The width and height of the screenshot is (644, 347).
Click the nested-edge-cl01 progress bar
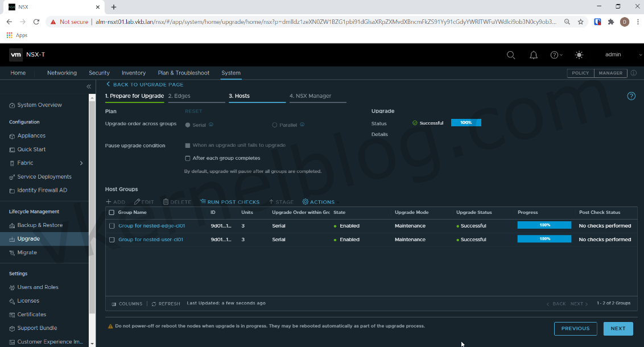[544, 225]
